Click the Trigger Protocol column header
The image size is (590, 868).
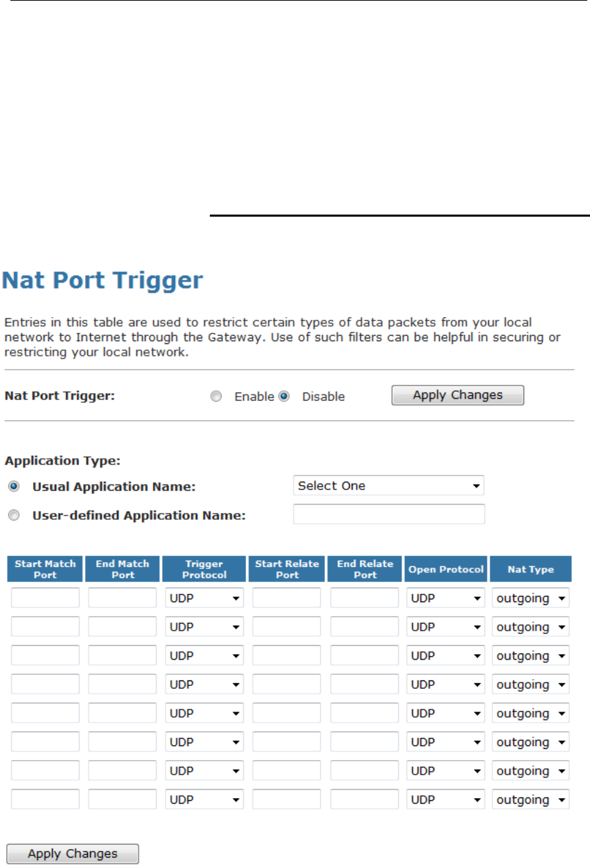click(x=204, y=569)
